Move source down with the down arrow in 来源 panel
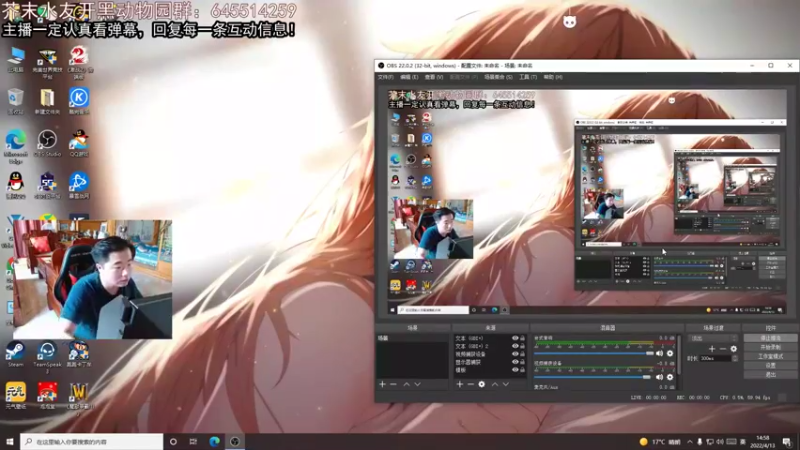Screen dimensions: 800x450 [x=506, y=384]
